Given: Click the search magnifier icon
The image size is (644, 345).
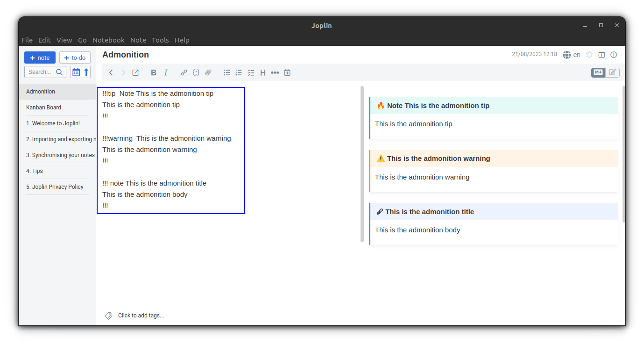Looking at the screenshot, I should [x=59, y=72].
